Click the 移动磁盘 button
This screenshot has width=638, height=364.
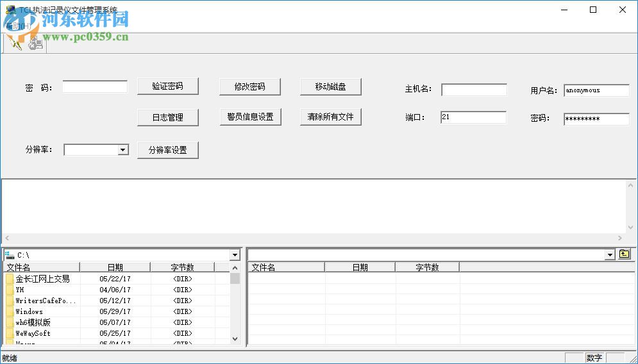tap(330, 87)
